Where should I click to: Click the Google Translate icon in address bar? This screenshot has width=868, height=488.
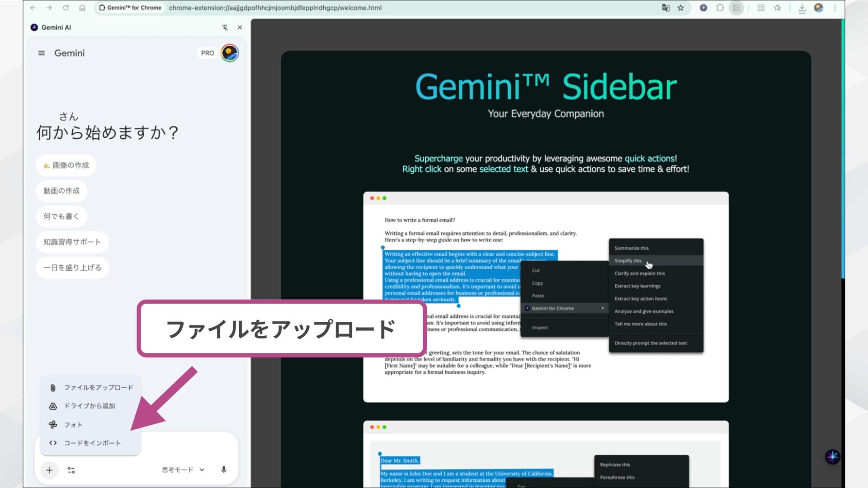coord(665,8)
